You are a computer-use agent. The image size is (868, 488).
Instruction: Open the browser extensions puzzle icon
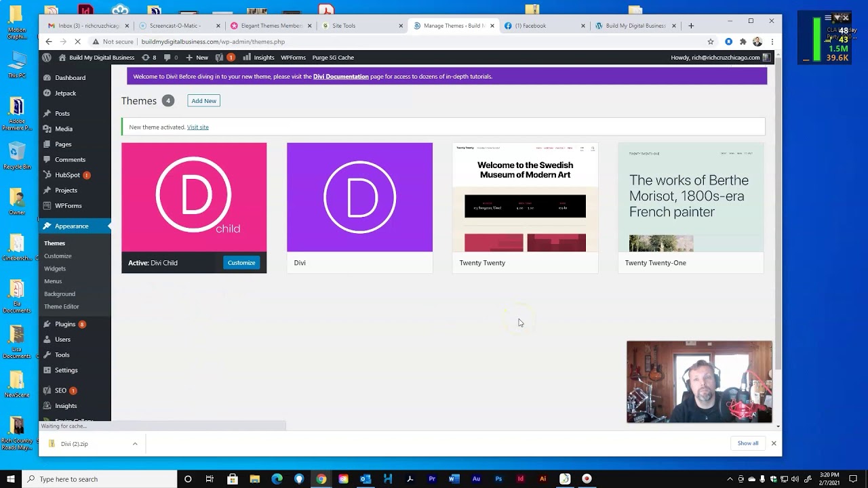coord(743,42)
